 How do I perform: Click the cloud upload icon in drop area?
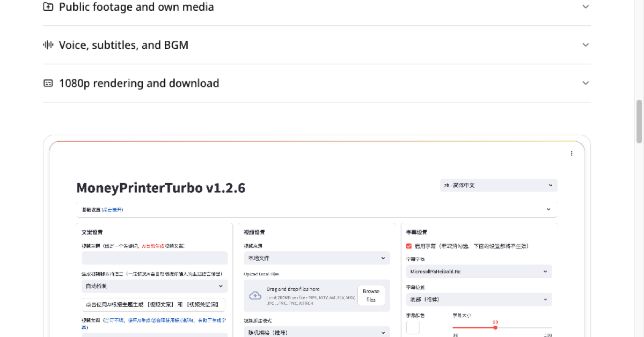tap(255, 296)
